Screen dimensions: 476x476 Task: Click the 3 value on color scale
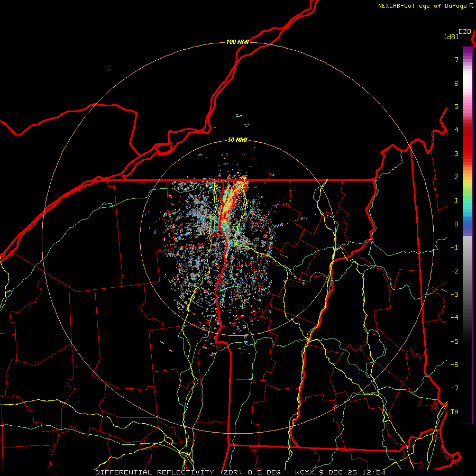pos(456,153)
